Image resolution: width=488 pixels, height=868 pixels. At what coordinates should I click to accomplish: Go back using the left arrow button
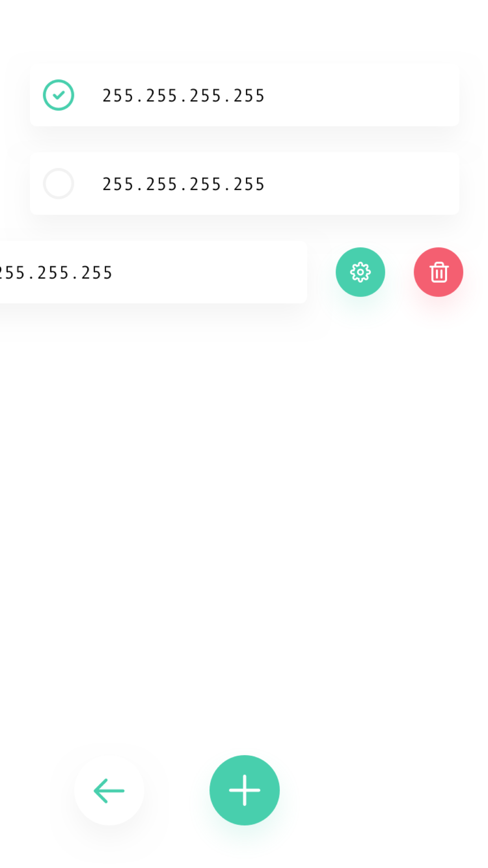tap(109, 790)
